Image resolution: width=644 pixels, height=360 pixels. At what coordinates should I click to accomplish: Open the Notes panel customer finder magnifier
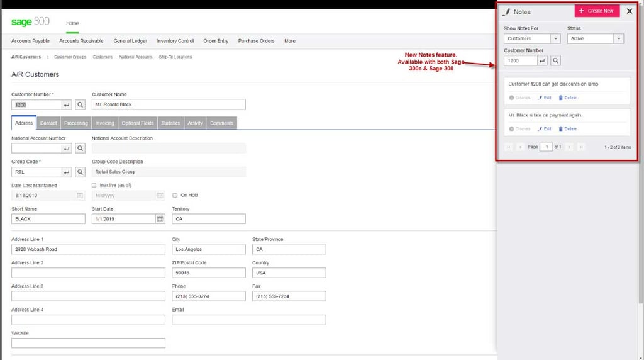pyautogui.click(x=556, y=61)
